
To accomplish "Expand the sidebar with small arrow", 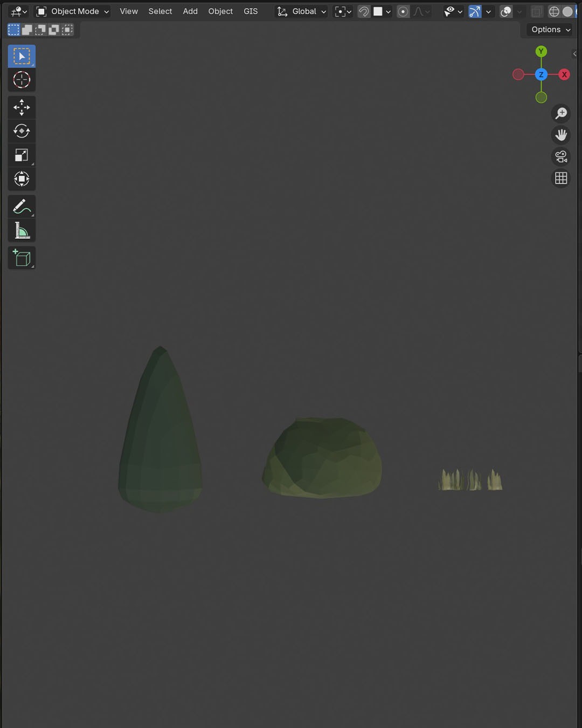I will [x=574, y=53].
